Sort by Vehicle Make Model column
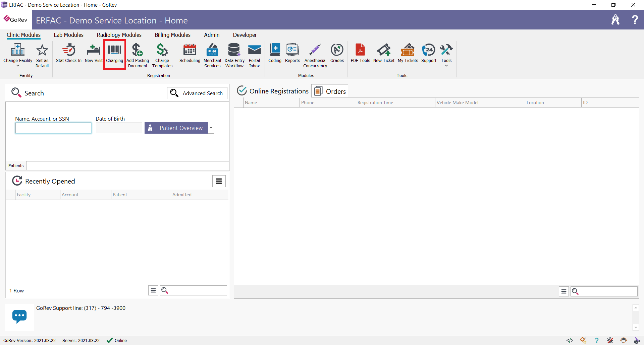Screen dimensions: 644x345 point(480,102)
